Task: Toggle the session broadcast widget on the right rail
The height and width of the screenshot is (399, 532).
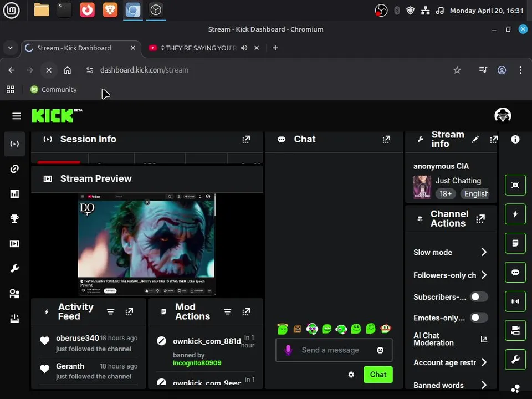Action: click(x=515, y=301)
